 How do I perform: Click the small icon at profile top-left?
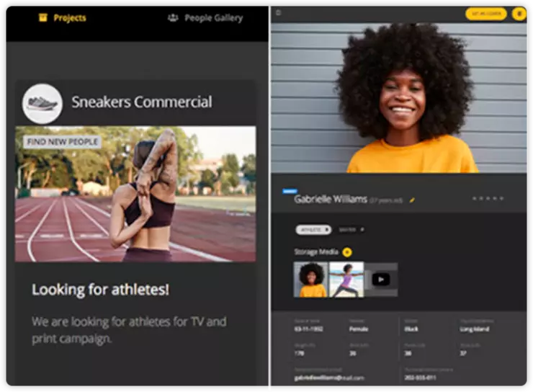click(278, 12)
